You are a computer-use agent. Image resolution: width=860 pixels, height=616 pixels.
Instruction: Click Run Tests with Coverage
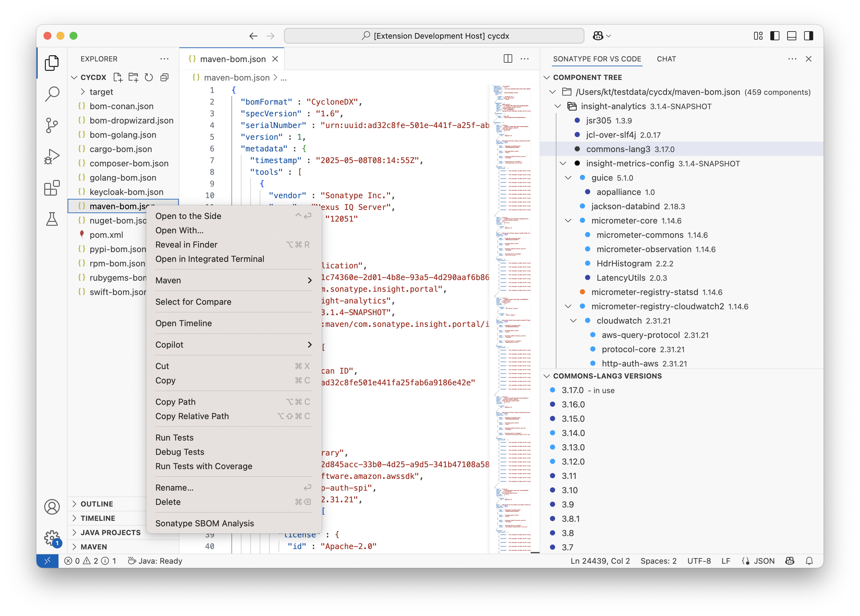point(234,466)
